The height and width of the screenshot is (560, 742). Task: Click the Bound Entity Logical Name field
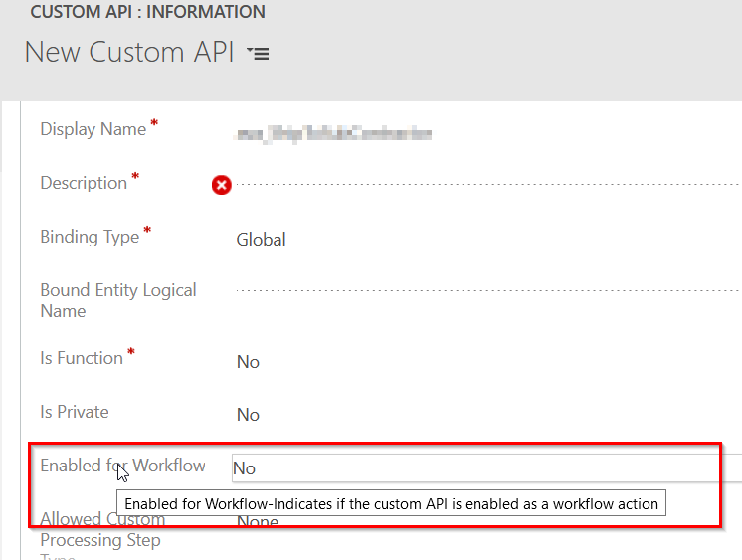point(488,290)
